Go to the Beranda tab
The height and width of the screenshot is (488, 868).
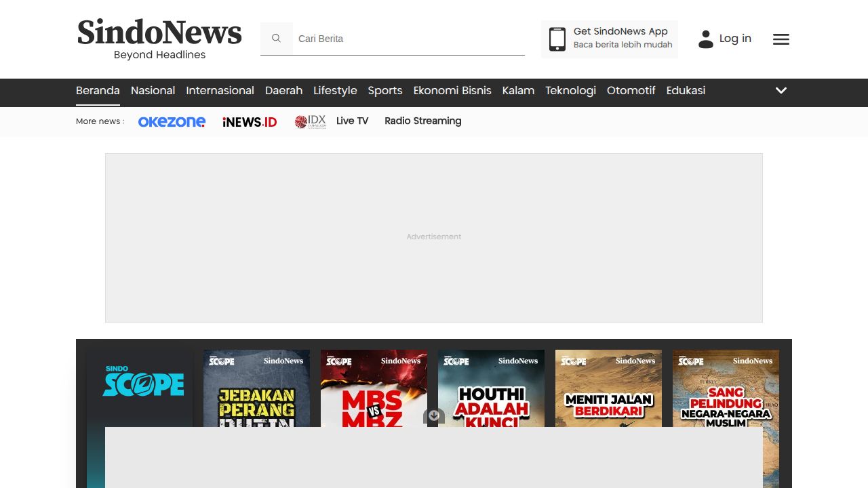(x=98, y=91)
